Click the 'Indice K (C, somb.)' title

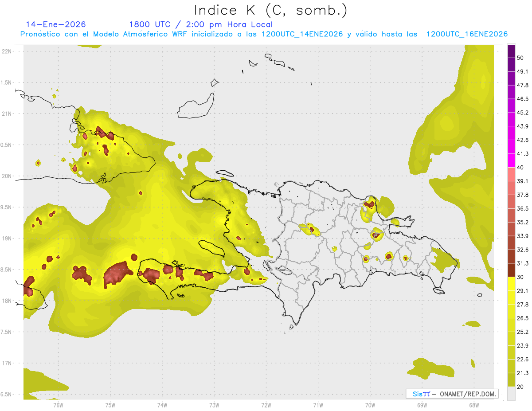click(270, 10)
